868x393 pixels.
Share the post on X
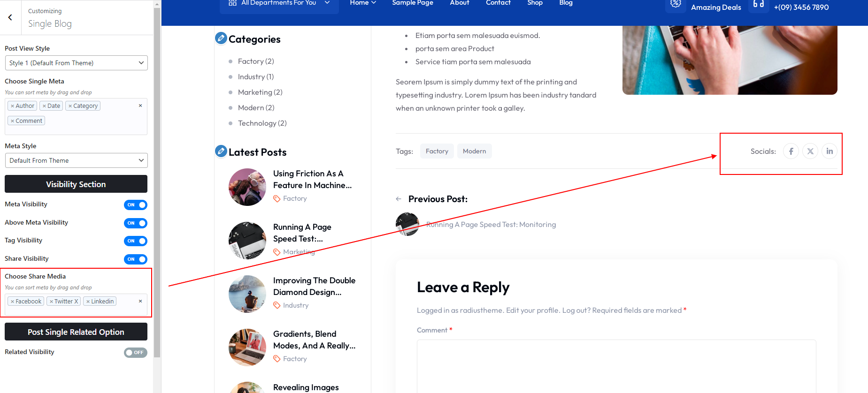coord(810,151)
